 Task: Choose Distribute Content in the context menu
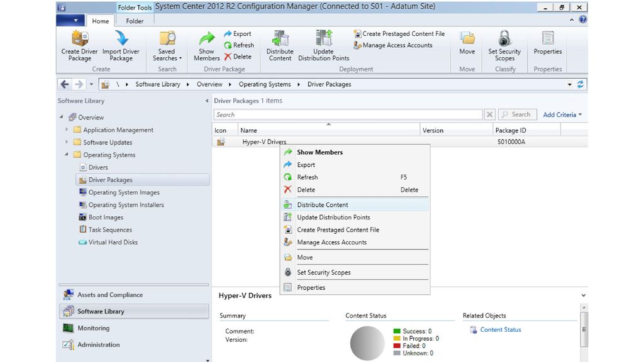355,204
